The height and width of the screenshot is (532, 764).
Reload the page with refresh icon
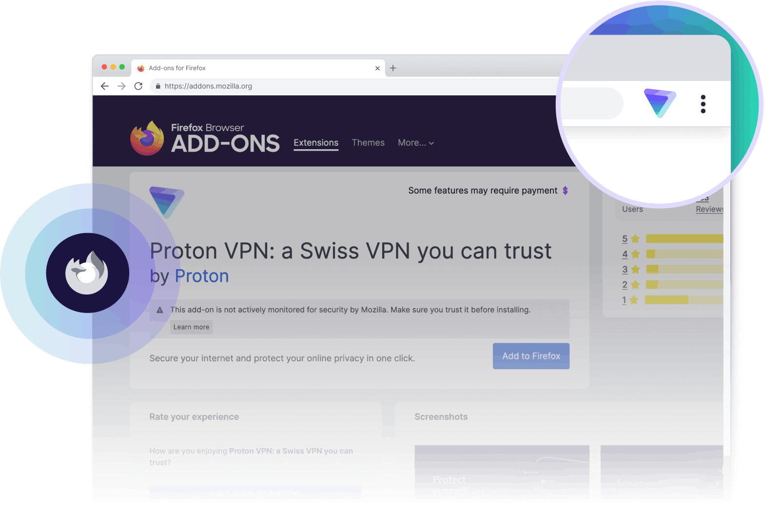click(138, 86)
